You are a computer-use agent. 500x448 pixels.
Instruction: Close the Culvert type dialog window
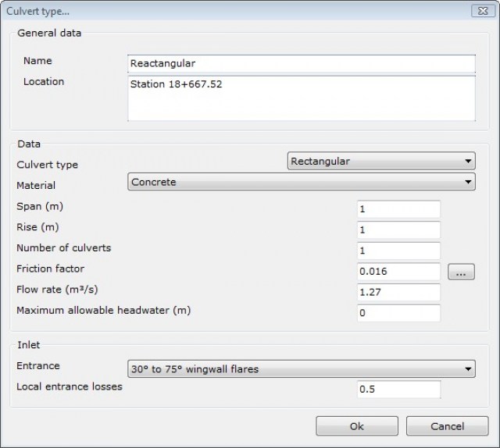[x=480, y=11]
